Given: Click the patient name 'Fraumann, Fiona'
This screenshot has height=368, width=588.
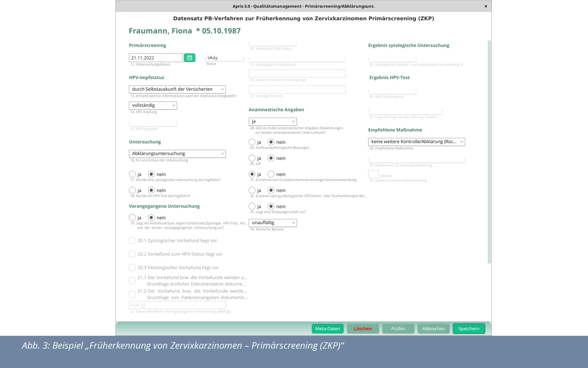Looking at the screenshot, I should coord(160,31).
